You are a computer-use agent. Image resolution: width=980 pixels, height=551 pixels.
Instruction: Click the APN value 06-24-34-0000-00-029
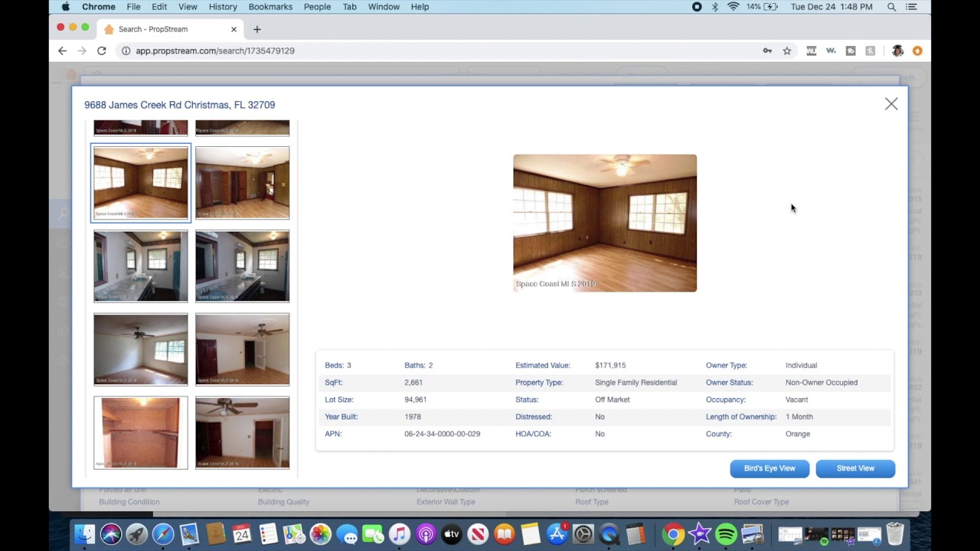click(x=443, y=434)
